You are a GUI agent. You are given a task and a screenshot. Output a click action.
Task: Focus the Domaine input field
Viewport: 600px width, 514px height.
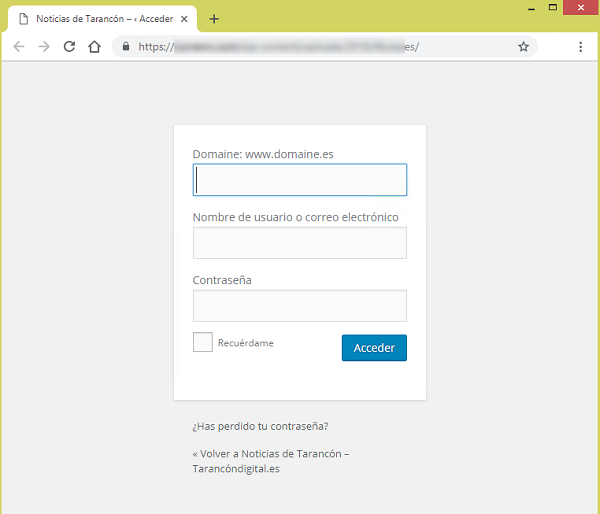(300, 180)
